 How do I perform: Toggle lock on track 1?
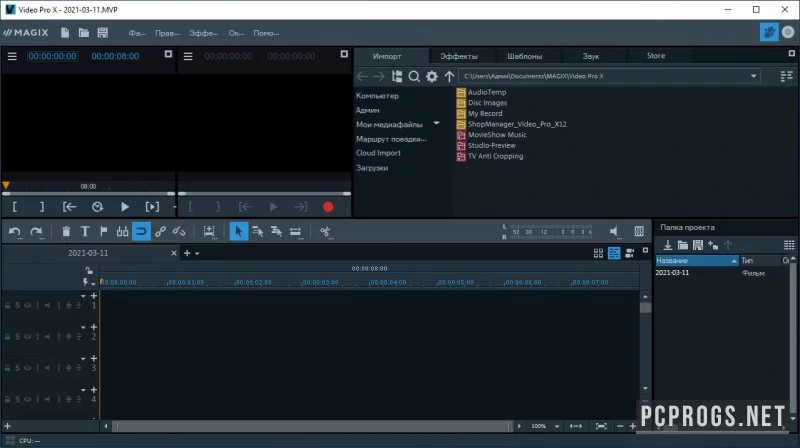click(x=8, y=306)
